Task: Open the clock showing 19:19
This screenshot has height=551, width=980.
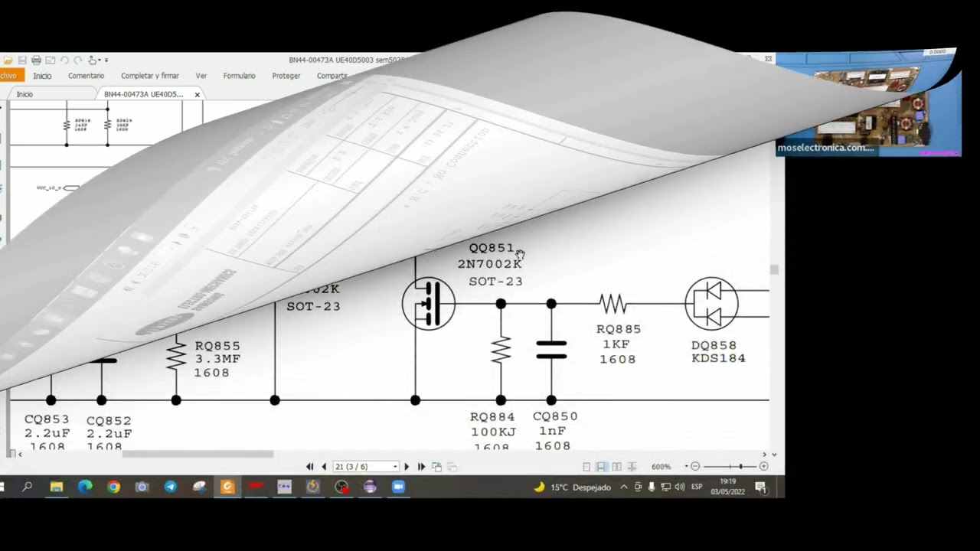Action: [x=728, y=487]
